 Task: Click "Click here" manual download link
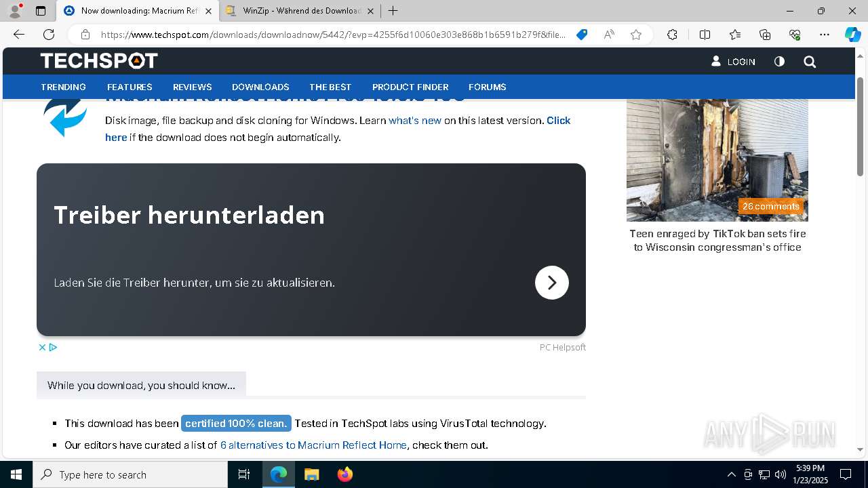pyautogui.click(x=559, y=120)
